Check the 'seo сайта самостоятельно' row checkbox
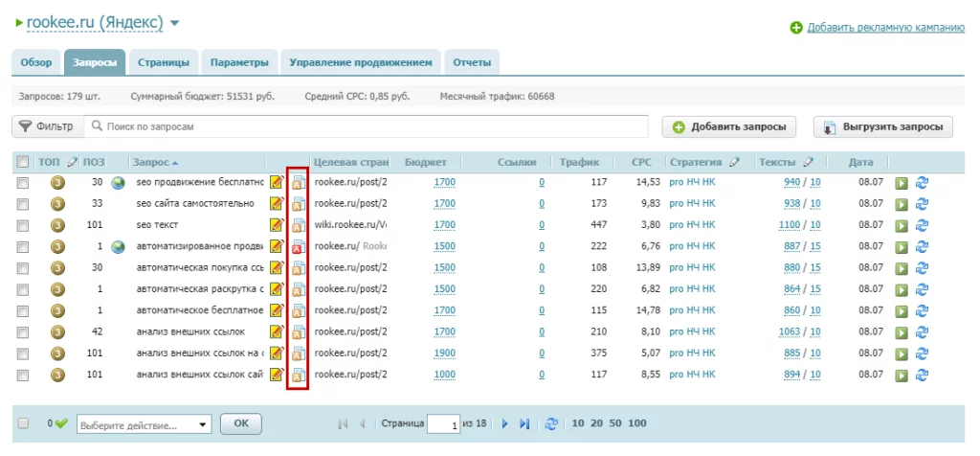The image size is (980, 456). tap(23, 204)
